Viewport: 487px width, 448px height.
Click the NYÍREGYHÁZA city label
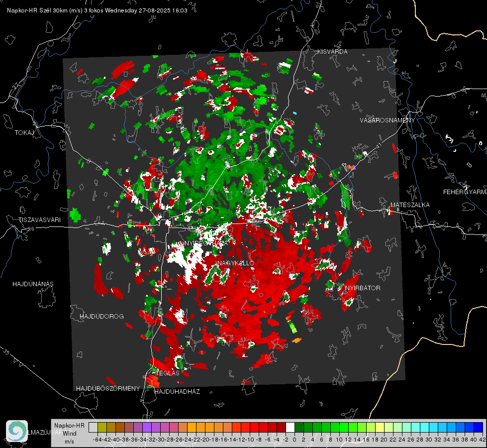pos(206,243)
